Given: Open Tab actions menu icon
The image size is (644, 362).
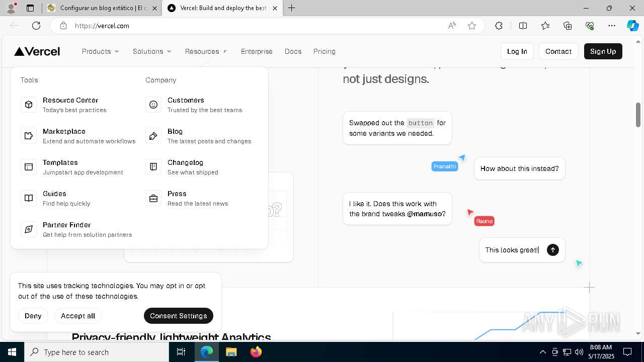Looking at the screenshot, I should 30,8.
